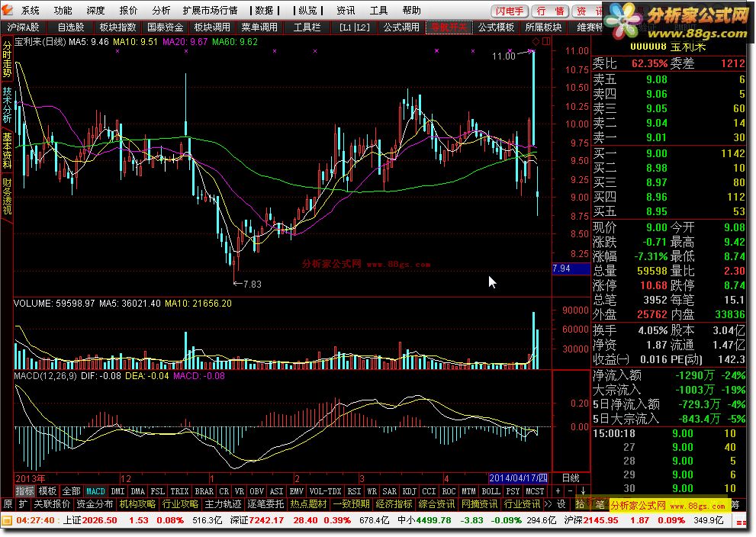Click the 所属板块 toolbar button
Screen dimensions: 756x537
point(543,27)
